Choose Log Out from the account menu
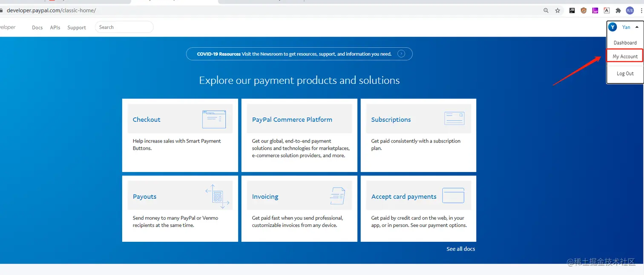Viewport: 644px width, 275px height. pyautogui.click(x=625, y=74)
